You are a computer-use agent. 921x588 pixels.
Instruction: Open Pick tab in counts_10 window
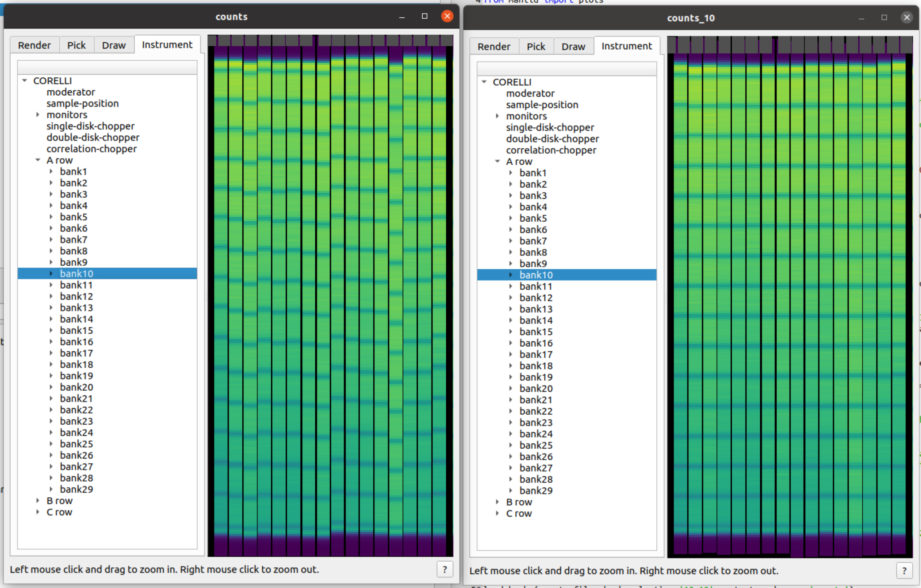click(x=536, y=47)
